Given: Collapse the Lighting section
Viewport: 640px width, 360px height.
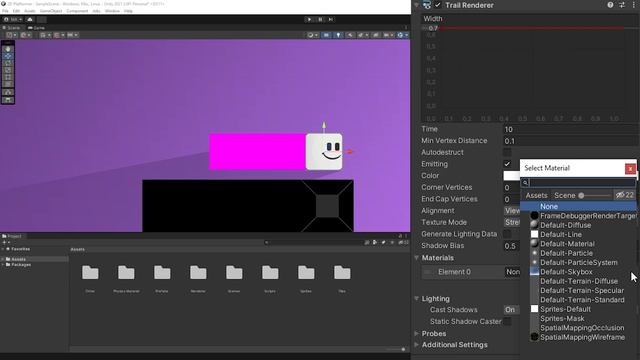Looking at the screenshot, I should click(417, 299).
